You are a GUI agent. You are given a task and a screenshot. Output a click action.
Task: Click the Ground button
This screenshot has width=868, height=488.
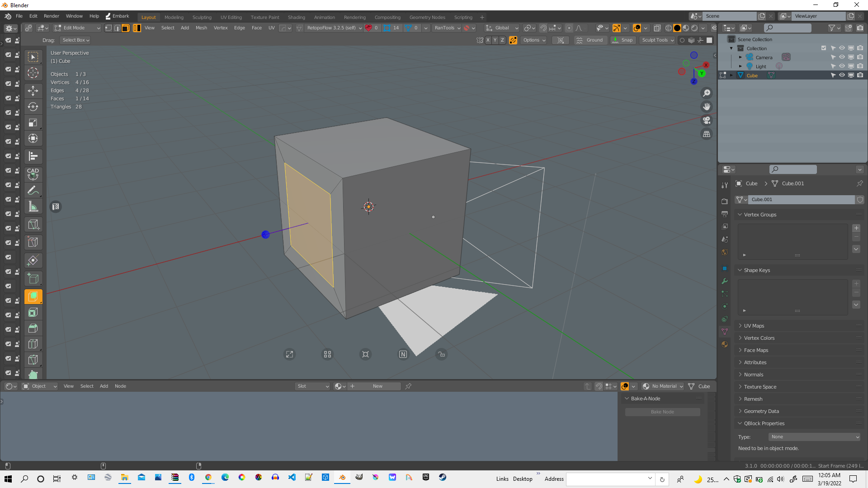590,40
